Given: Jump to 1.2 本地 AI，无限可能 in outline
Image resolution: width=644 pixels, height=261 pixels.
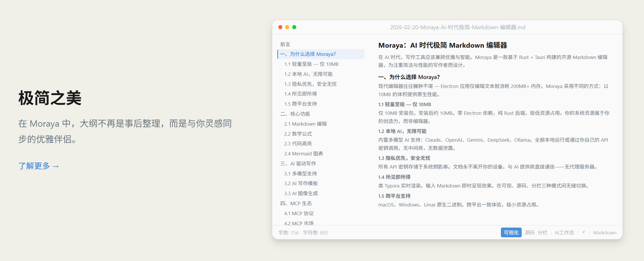Looking at the screenshot, I should pos(308,74).
